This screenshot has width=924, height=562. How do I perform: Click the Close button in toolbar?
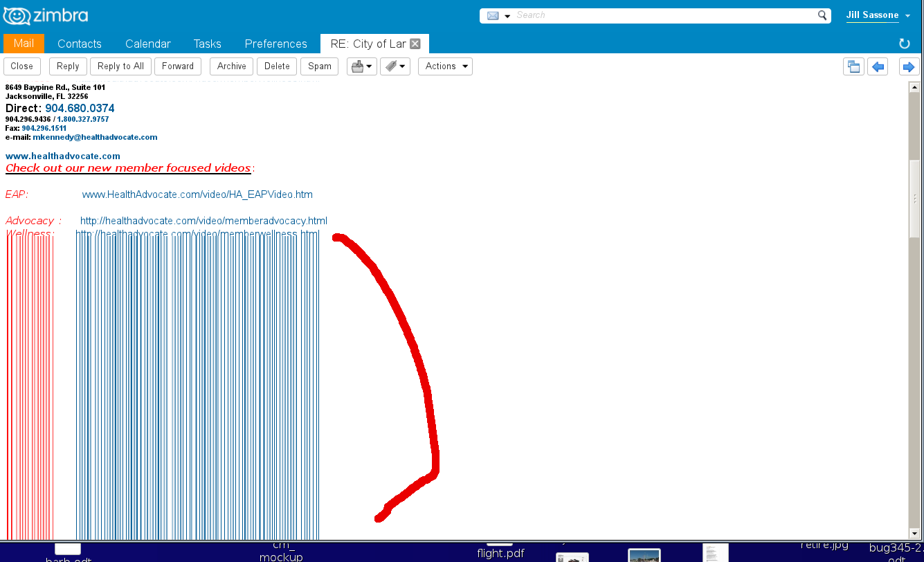pos(22,66)
